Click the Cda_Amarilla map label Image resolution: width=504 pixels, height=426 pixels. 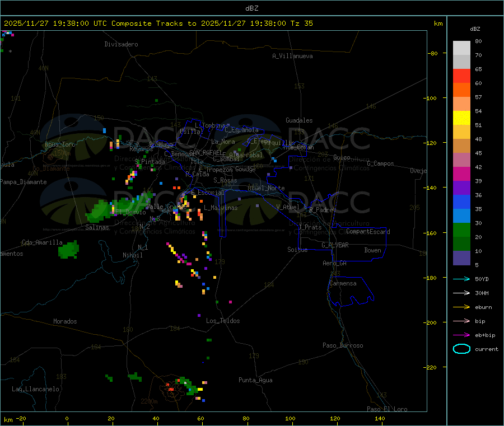[x=42, y=242]
